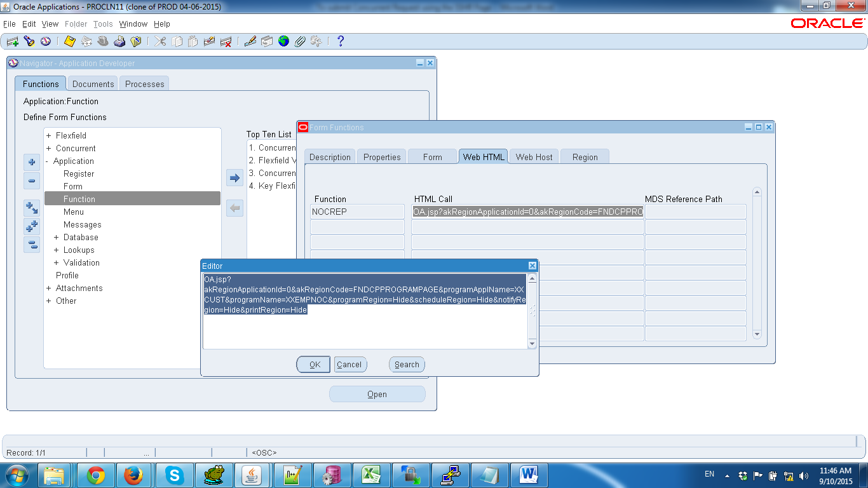Click the Save floppy disk icon
868x488 pixels.
coord(70,41)
